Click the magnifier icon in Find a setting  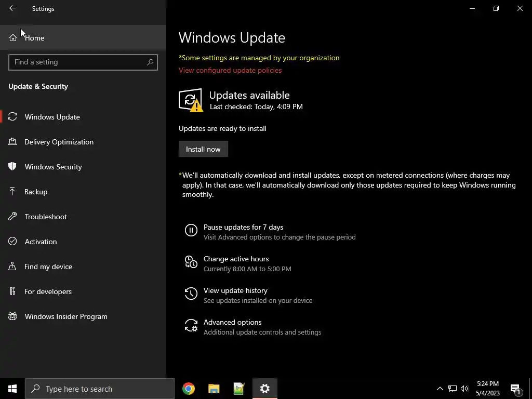point(150,62)
